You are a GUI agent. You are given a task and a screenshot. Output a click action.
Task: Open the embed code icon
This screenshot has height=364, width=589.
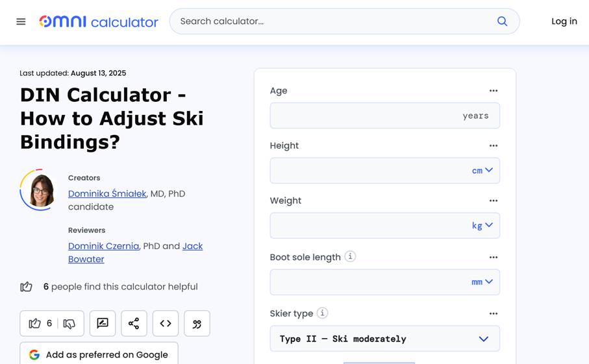(x=166, y=323)
